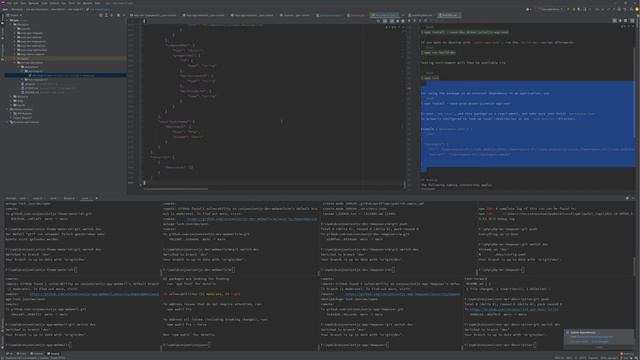Click the '$ npm test' code line in right editor
The height and width of the screenshot is (360, 640).
[431, 78]
